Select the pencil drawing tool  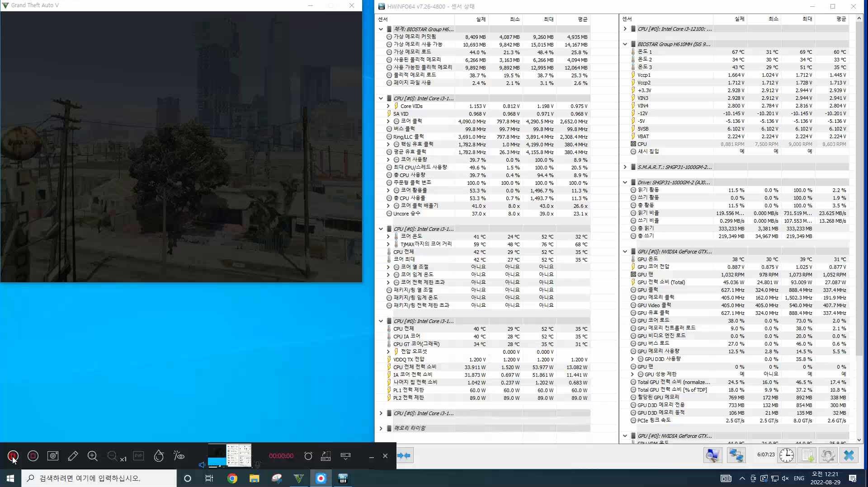click(73, 456)
